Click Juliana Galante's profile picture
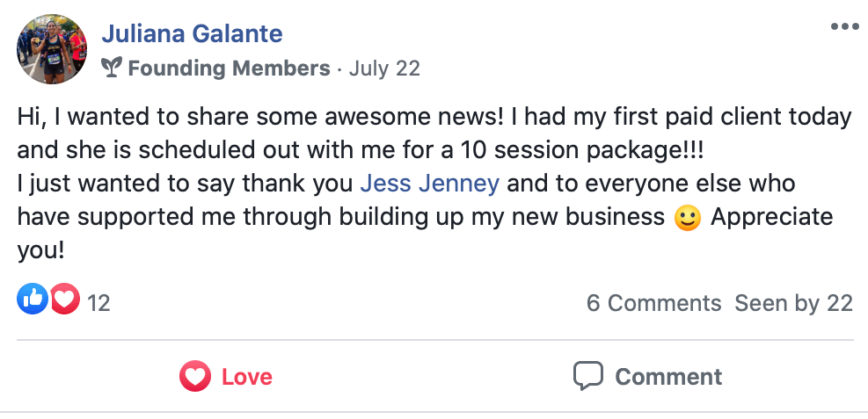 (52, 49)
